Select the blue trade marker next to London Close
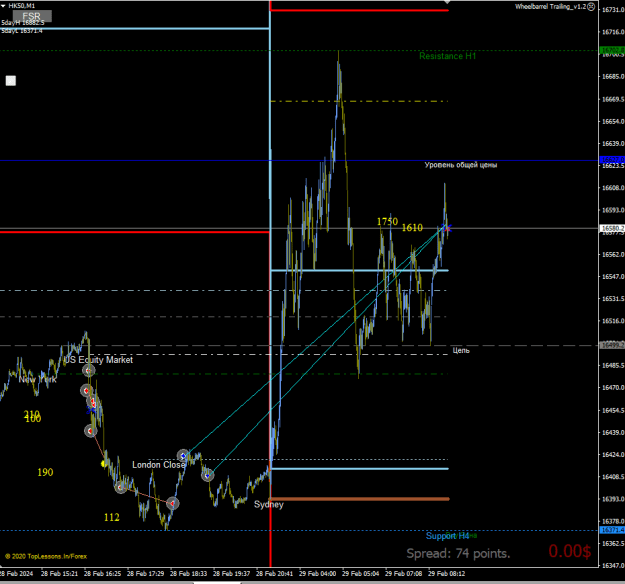The height and width of the screenshot is (584, 625). (183, 456)
